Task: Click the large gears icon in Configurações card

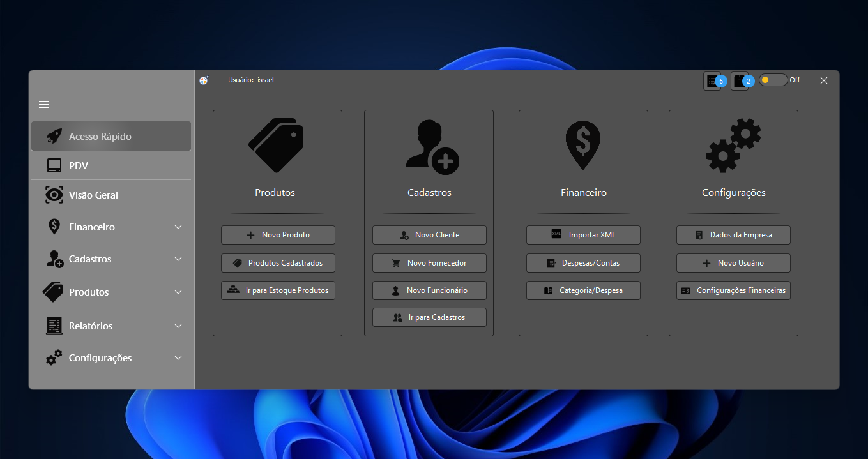Action: [733, 145]
